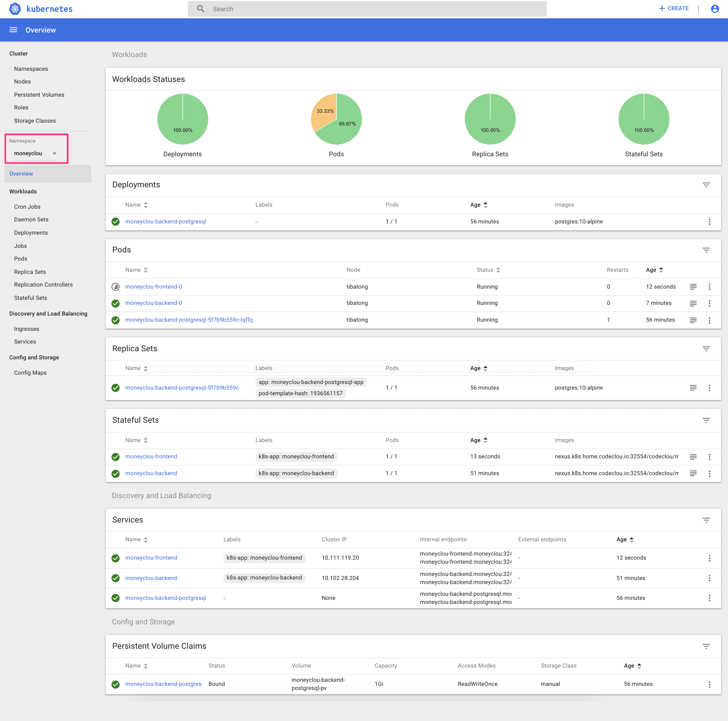View logs of moneyclou-frontend-0 pod
The height and width of the screenshot is (721, 728).
(693, 287)
